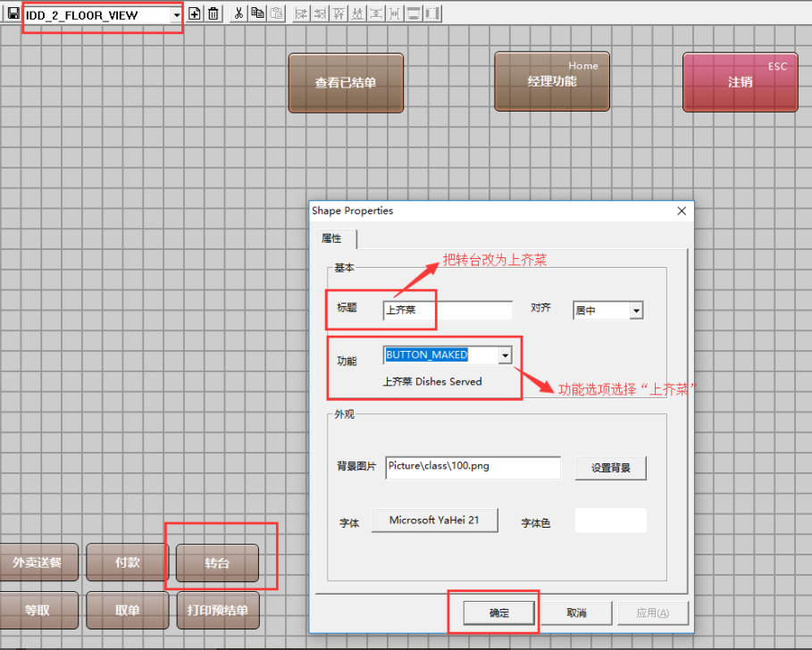This screenshot has height=650, width=812.
Task: Click the 背景图片 path field
Action: 473,467
